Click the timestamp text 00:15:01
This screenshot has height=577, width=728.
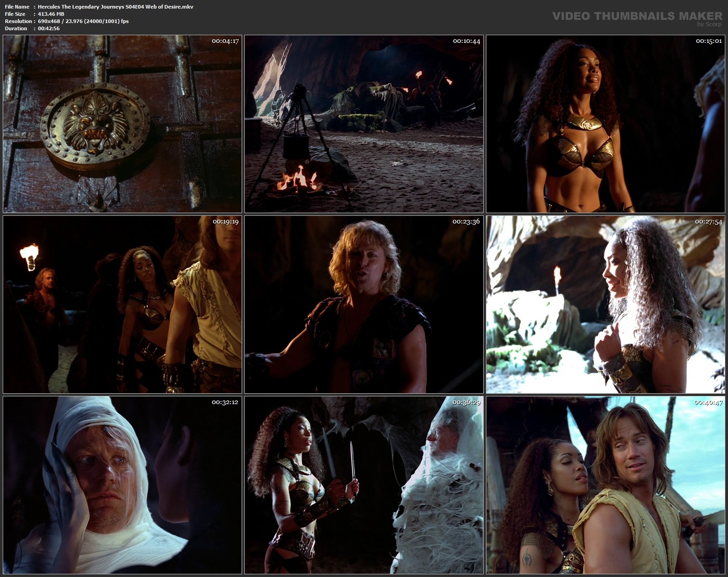click(x=709, y=41)
